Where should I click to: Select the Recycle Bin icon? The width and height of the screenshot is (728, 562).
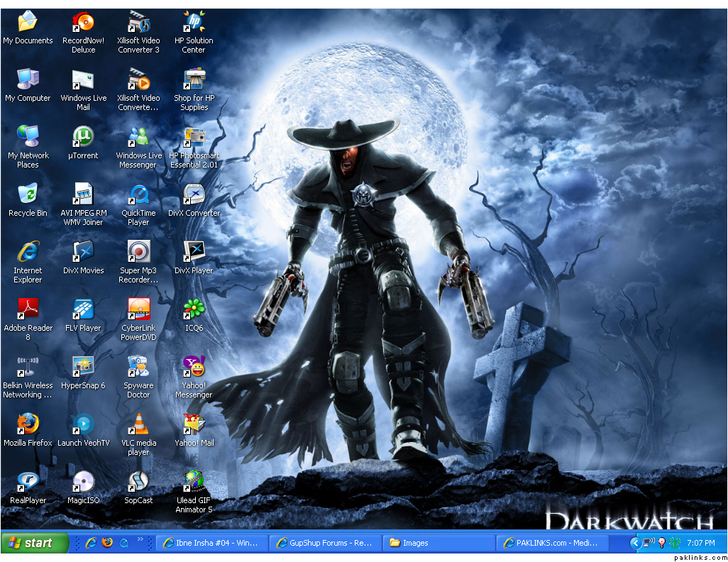[28, 194]
